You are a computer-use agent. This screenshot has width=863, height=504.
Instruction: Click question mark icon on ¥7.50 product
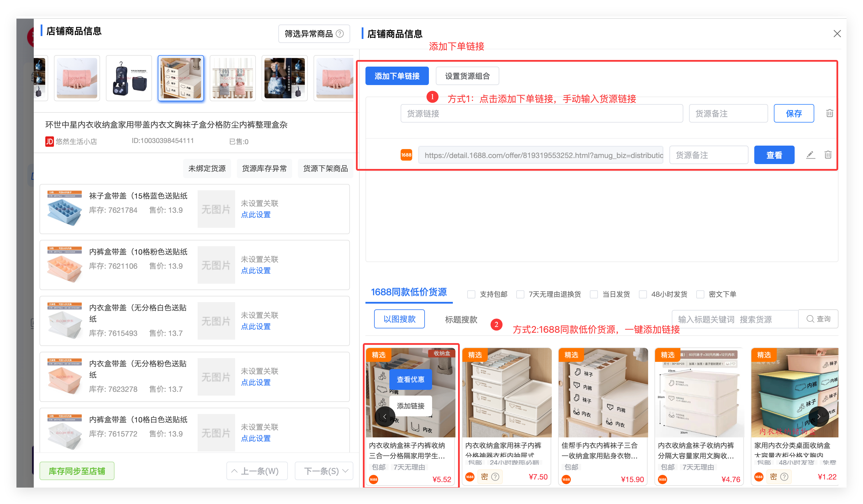point(495,477)
